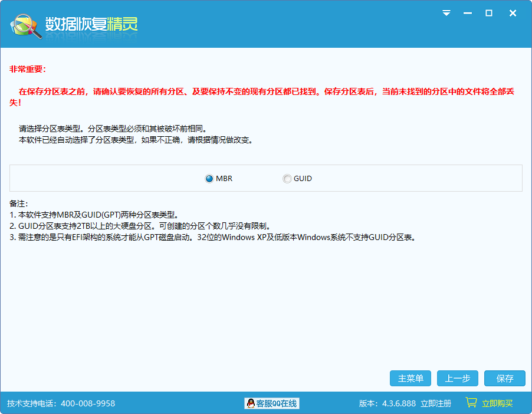Click the 数据恢复精灵 title text

coord(91,24)
